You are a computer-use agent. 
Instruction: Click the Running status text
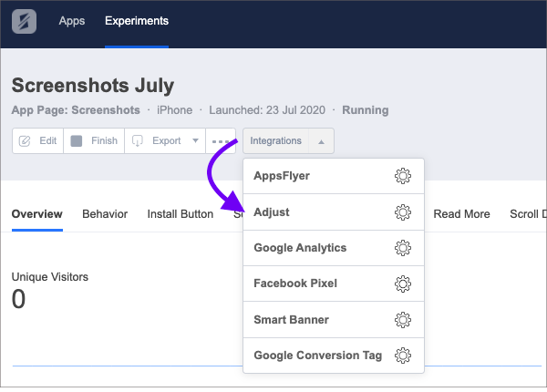point(366,110)
